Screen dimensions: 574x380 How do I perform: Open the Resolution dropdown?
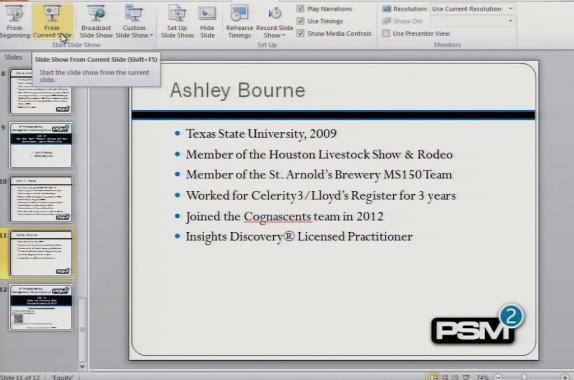coord(472,9)
